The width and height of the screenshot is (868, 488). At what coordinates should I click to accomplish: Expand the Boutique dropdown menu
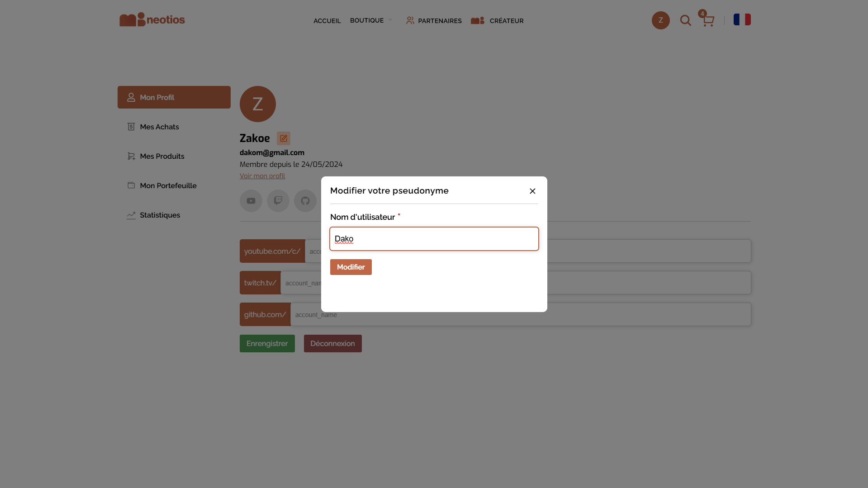pyautogui.click(x=371, y=20)
